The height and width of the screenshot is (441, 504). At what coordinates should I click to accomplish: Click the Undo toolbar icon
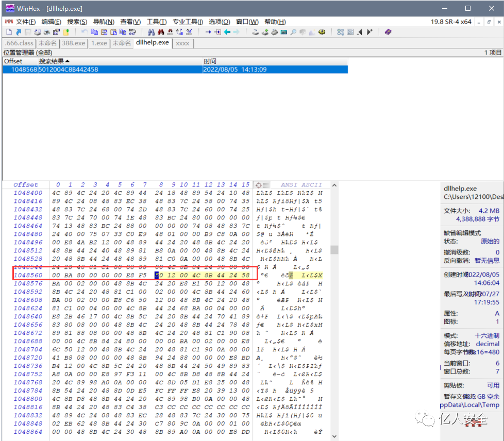click(84, 32)
